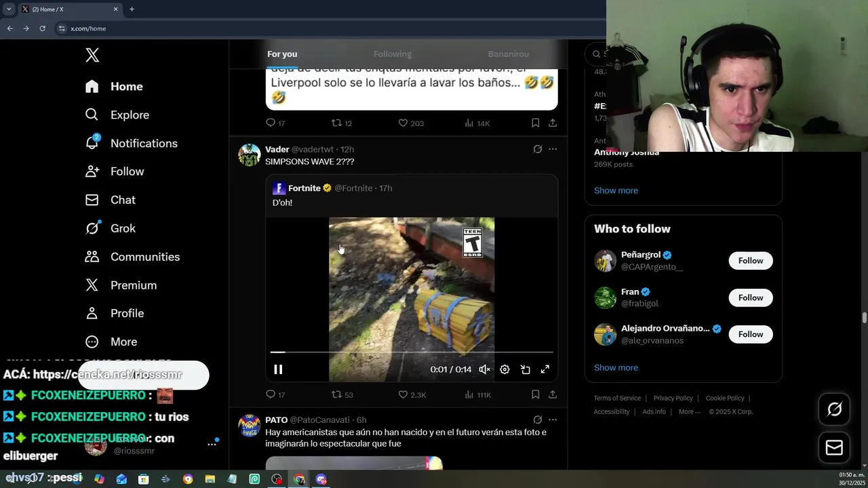Open Premium in the sidebar
The image size is (868, 488).
click(121, 286)
